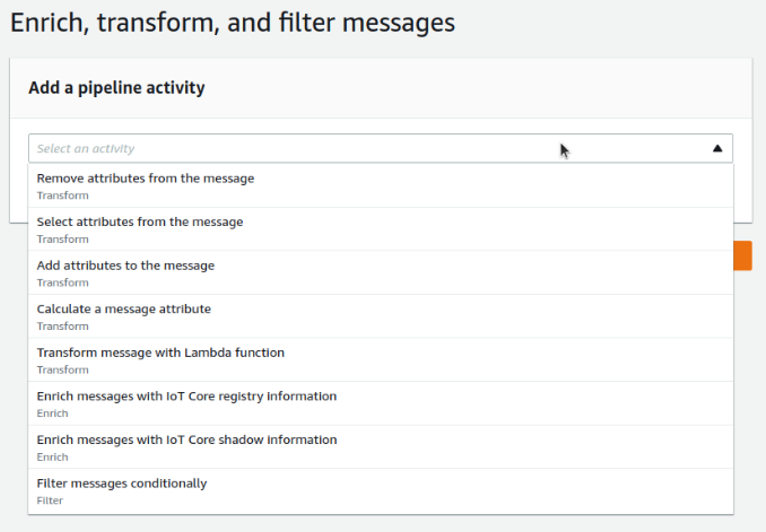Viewport: 766px width, 532px height.
Task: Click 'Transform' label under Add attributes option
Action: point(63,283)
